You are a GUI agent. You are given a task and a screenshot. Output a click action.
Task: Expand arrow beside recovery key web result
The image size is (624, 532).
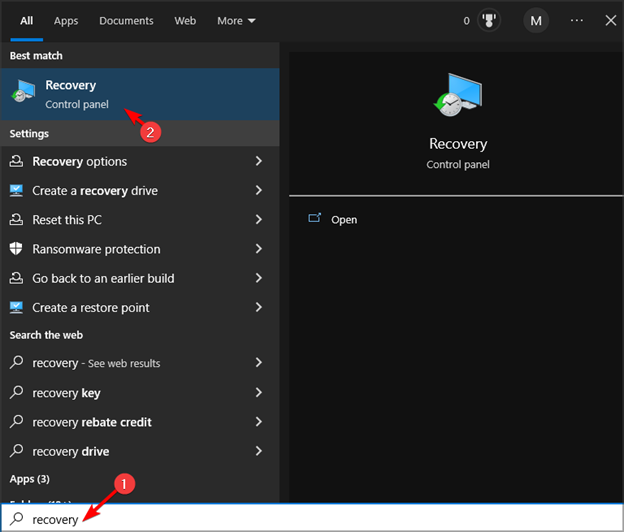pos(259,393)
